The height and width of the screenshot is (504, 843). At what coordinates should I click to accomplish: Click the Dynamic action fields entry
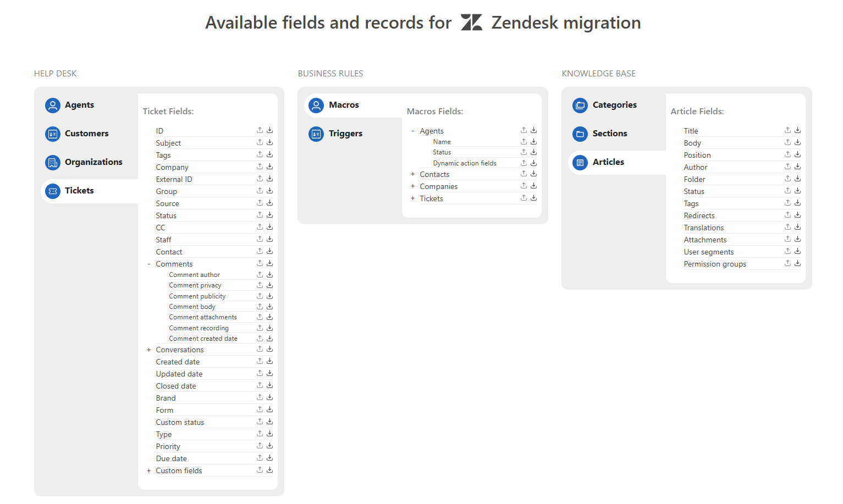[465, 163]
